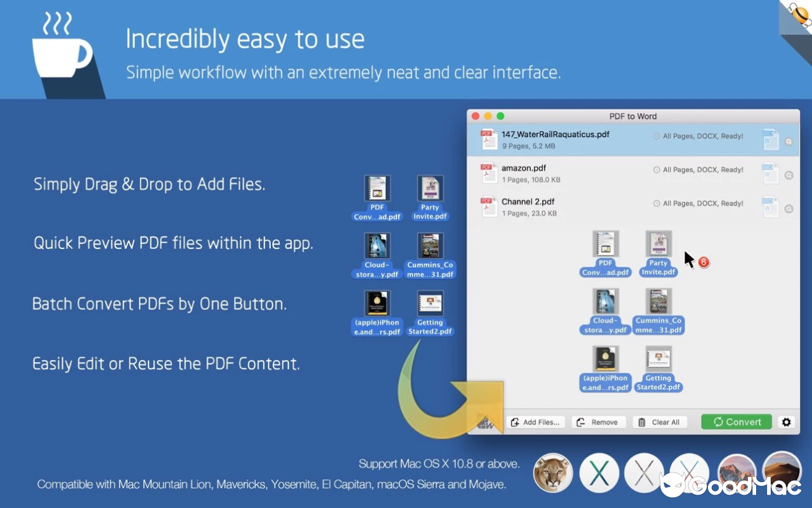Open the Word output icon in the 147_WaterRailRaquaticus.pdf row
This screenshot has width=812, height=508.
770,140
